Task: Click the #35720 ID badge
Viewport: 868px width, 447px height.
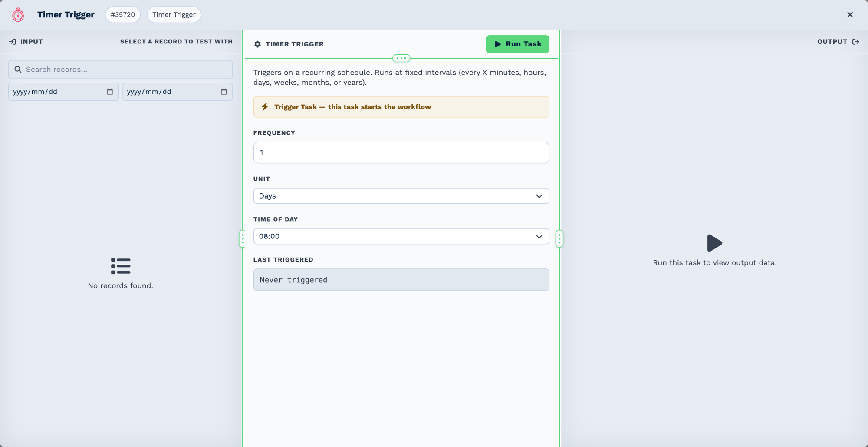Action: click(x=123, y=15)
